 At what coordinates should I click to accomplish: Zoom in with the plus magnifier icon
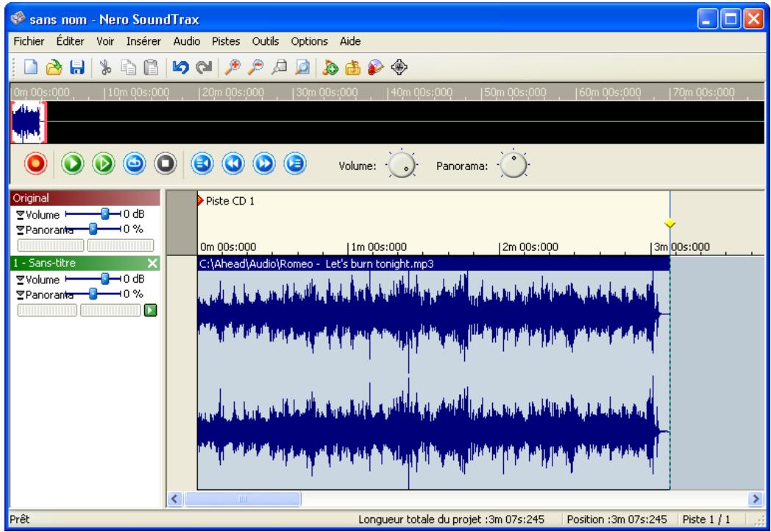click(232, 68)
